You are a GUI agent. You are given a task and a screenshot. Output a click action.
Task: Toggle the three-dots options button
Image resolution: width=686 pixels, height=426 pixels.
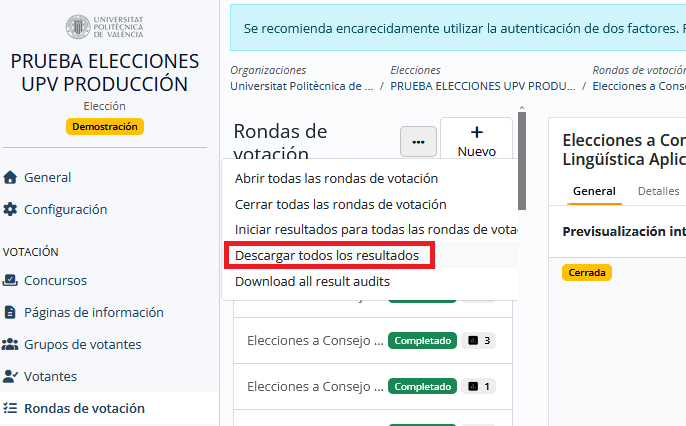click(418, 142)
